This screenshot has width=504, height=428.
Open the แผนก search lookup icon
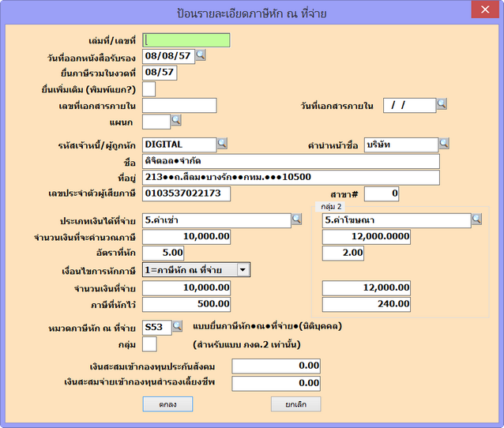click(176, 120)
